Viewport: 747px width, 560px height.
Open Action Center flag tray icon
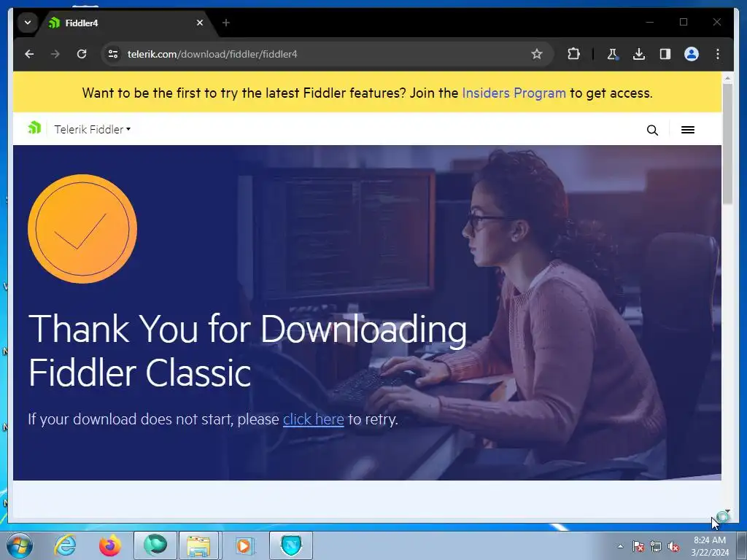tap(638, 546)
